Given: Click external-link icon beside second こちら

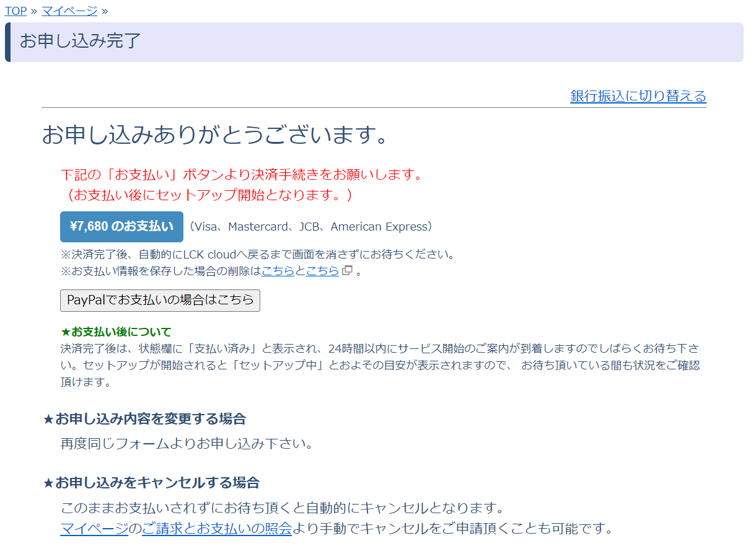Looking at the screenshot, I should point(347,271).
